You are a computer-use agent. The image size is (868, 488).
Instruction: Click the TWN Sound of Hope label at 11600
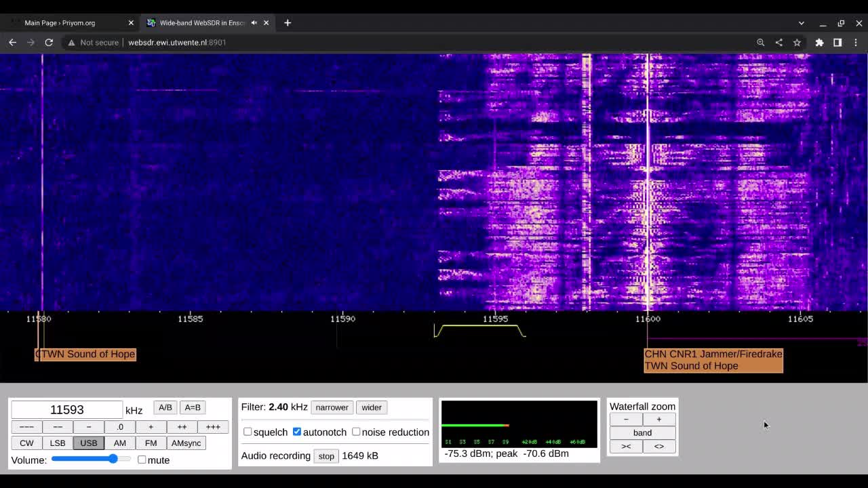click(x=691, y=366)
